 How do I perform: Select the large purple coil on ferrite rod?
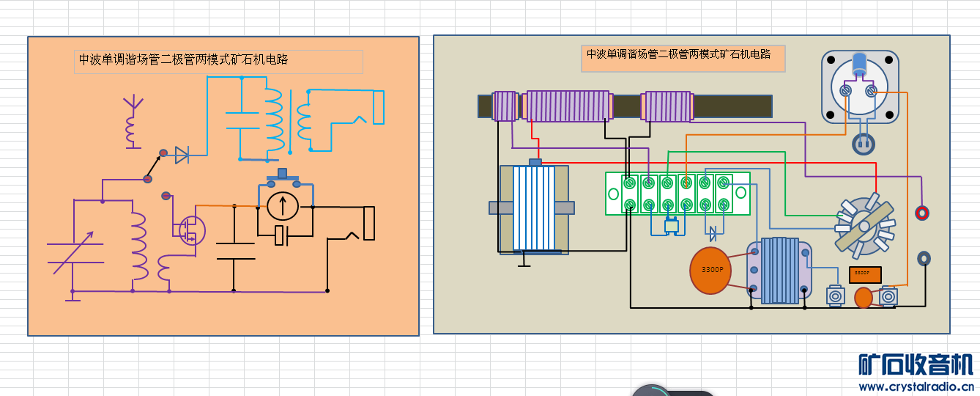[x=568, y=106]
